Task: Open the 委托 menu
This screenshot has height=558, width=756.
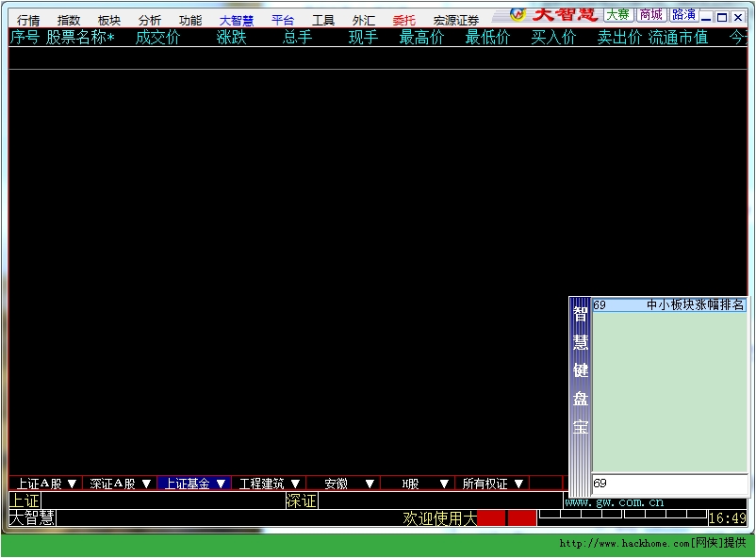Action: tap(403, 20)
